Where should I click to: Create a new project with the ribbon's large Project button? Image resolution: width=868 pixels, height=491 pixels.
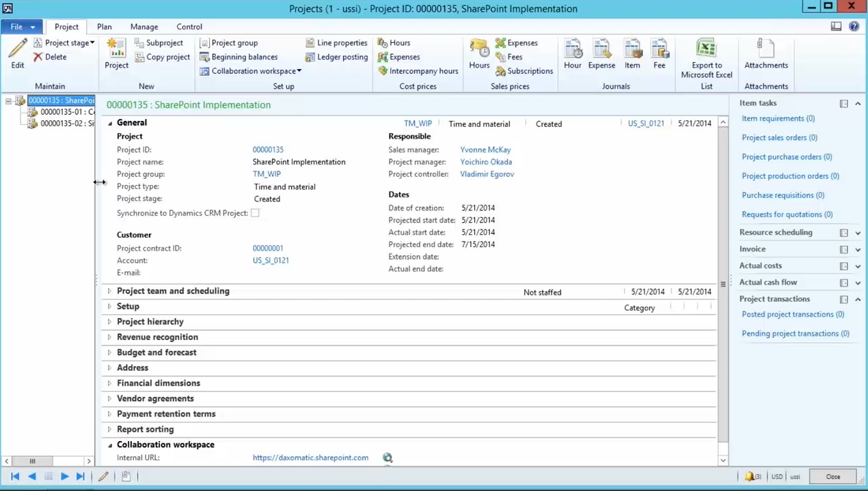pos(116,53)
